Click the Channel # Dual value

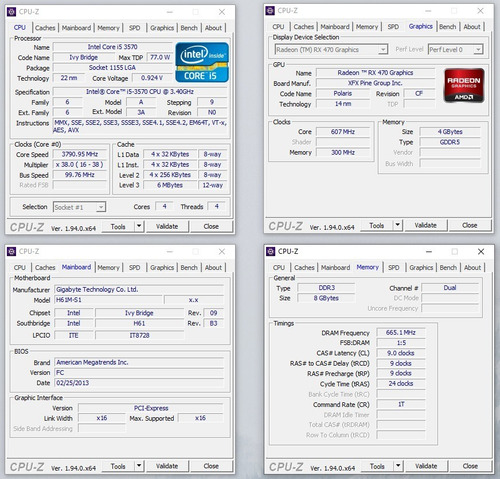pos(450,288)
